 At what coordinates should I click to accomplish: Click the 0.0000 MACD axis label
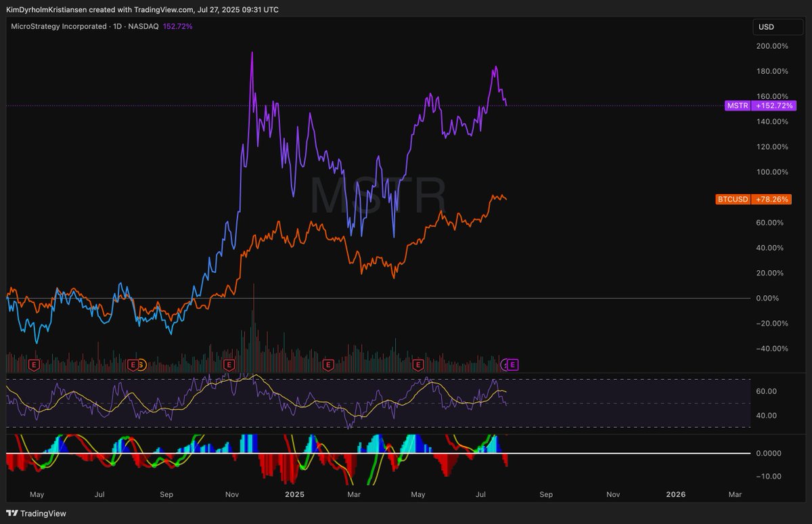pyautogui.click(x=769, y=453)
